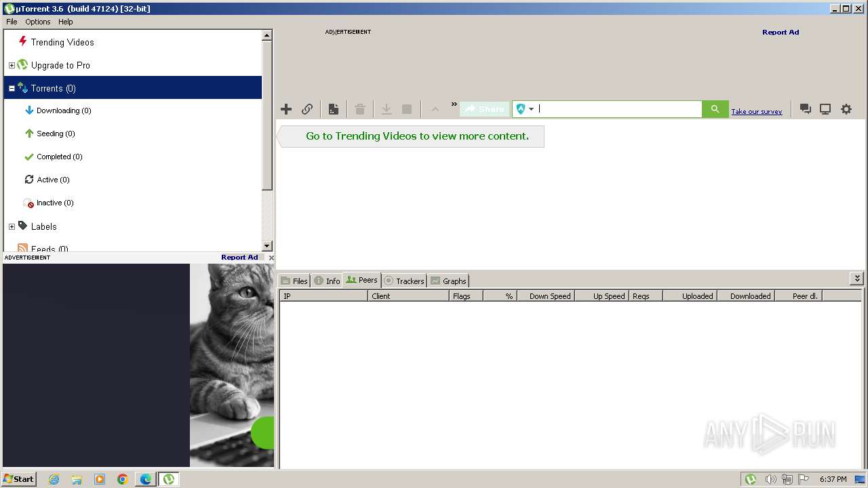Screen dimensions: 868x488
Task: Collapse the Torrents (0) tree node
Action: click(12, 88)
